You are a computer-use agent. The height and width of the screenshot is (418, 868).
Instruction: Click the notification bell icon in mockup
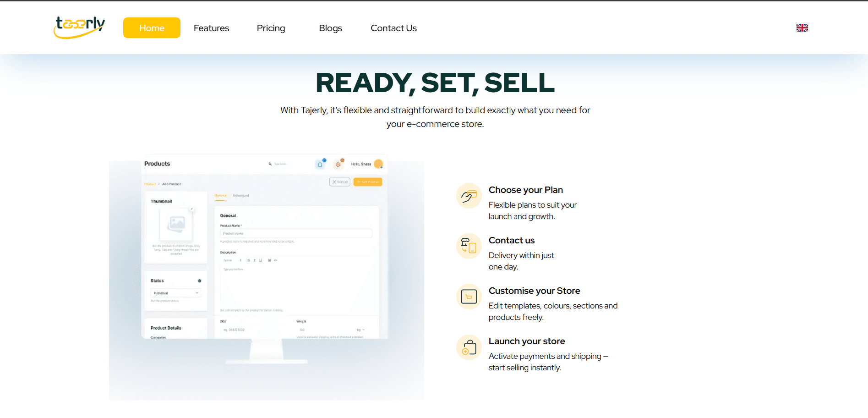coord(320,164)
